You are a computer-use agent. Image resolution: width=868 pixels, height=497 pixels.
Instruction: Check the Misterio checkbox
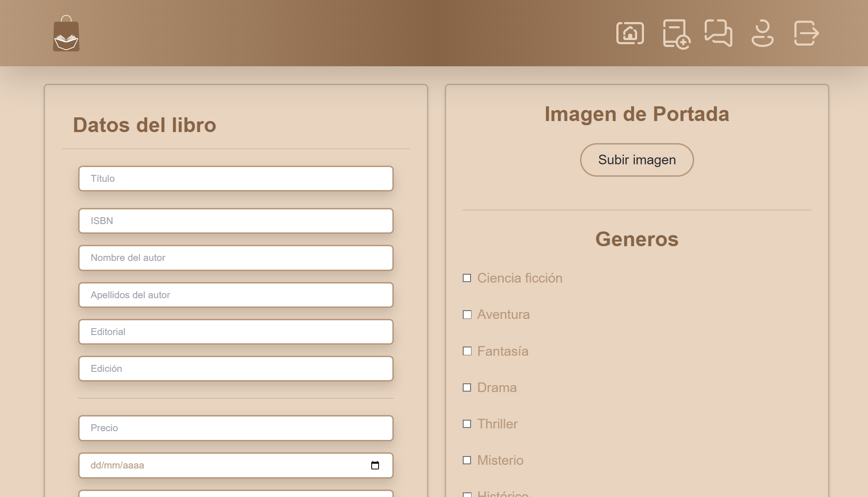tap(467, 460)
